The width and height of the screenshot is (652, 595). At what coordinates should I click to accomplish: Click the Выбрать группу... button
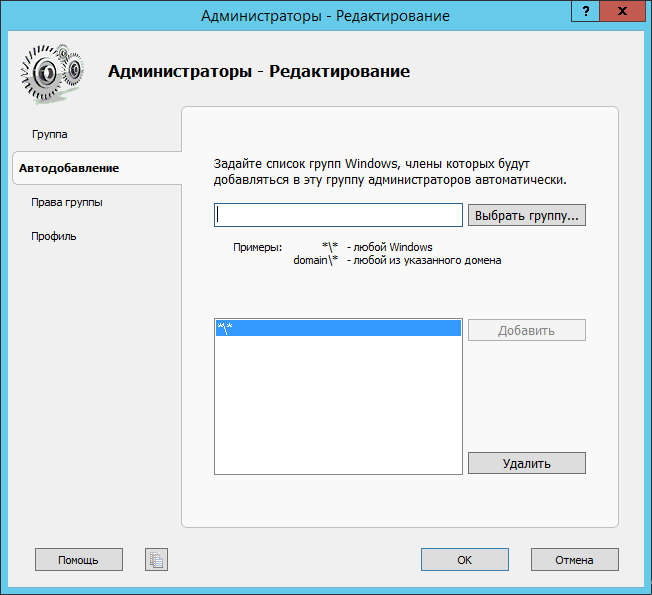(526, 215)
